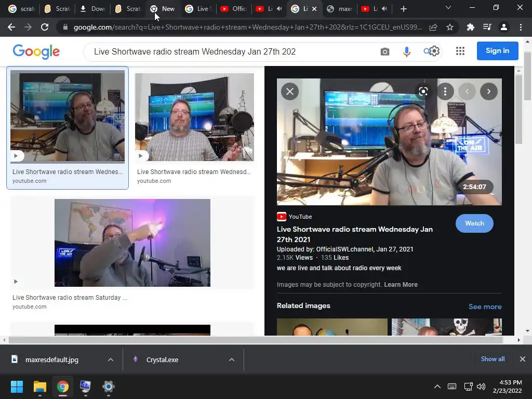Screen dimensions: 532x399
Task: Click the browser forward arrow
Action: (28, 27)
